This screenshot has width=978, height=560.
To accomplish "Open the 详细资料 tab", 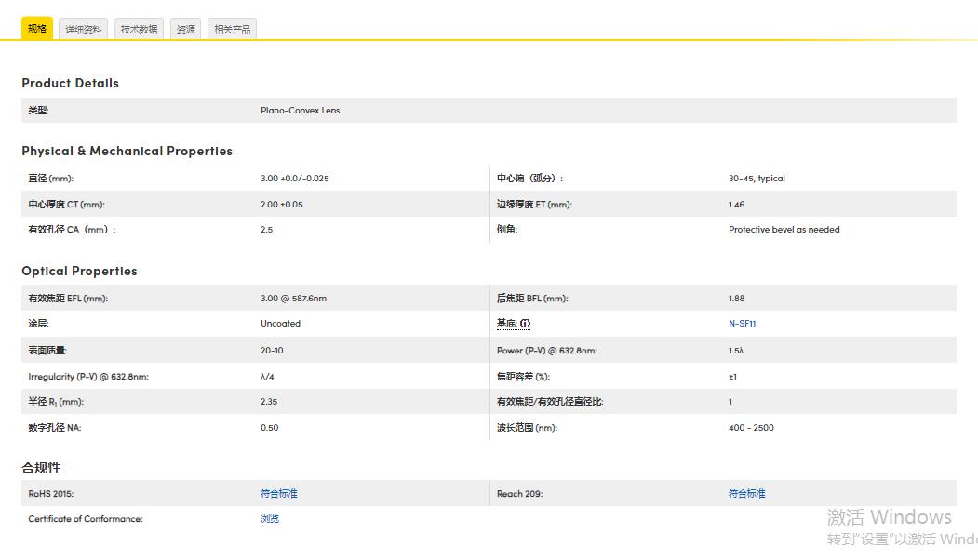I will (x=83, y=29).
